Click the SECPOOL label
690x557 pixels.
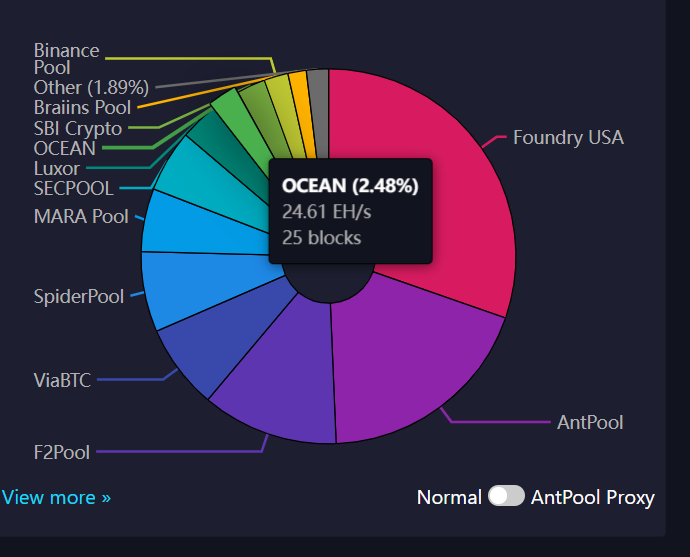pyautogui.click(x=73, y=189)
